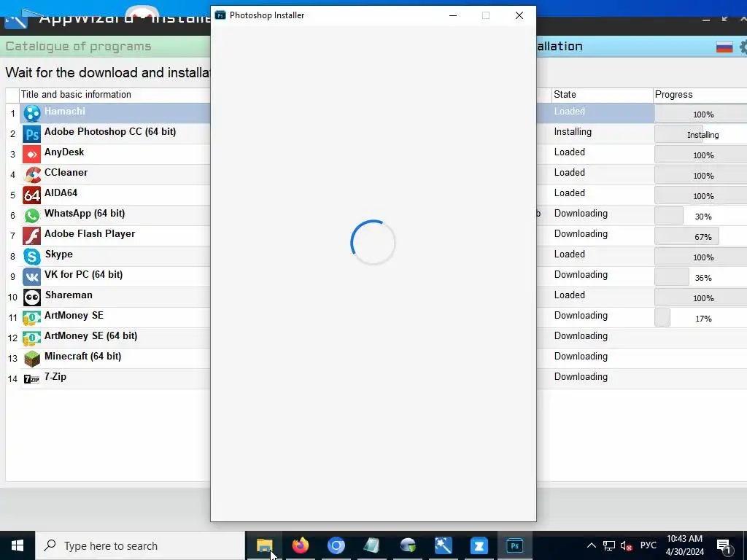The width and height of the screenshot is (747, 560).
Task: Close the Photoshop Installer window
Action: [x=519, y=15]
